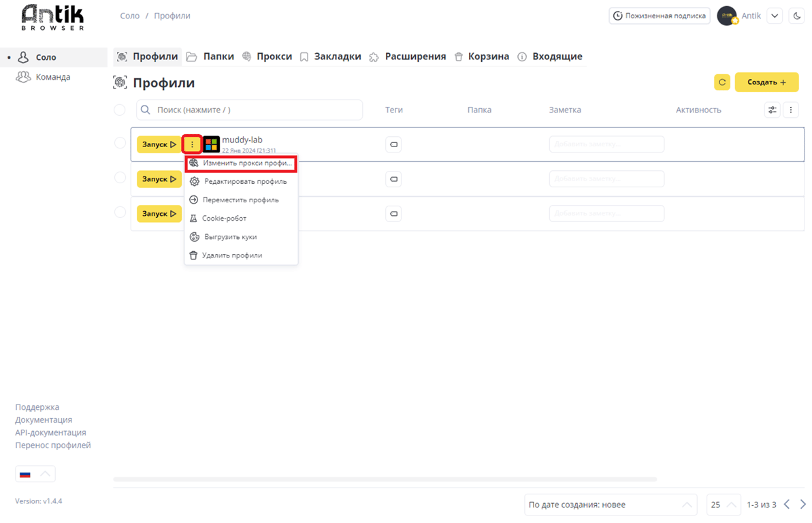Screen dimensions: 812x523
Task: Choose 'Редактировать профиль' menu item
Action: point(241,181)
